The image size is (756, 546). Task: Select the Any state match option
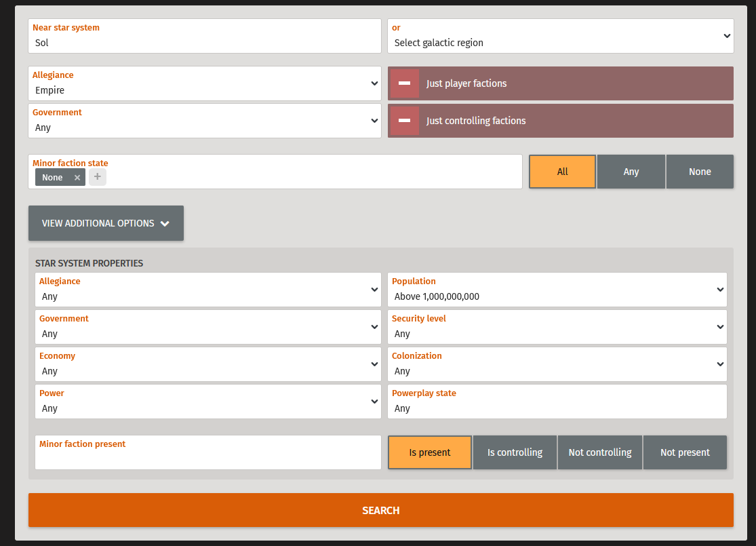click(x=631, y=172)
